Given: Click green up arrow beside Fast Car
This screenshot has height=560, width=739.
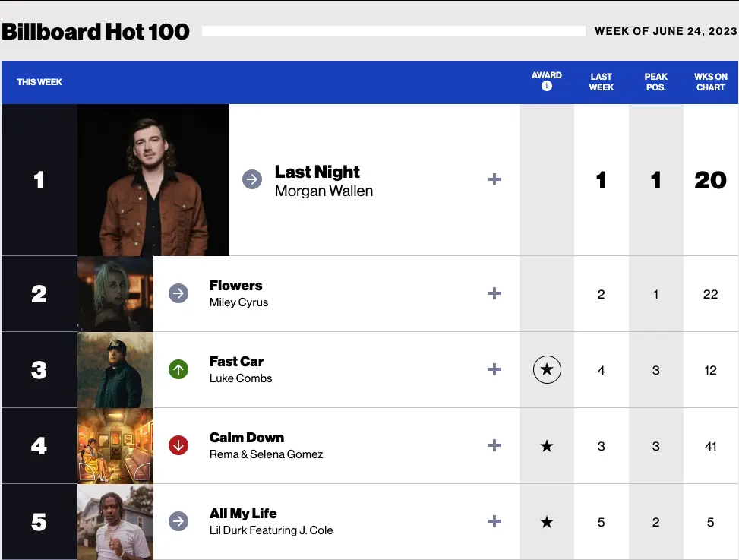Looking at the screenshot, I should [x=178, y=370].
